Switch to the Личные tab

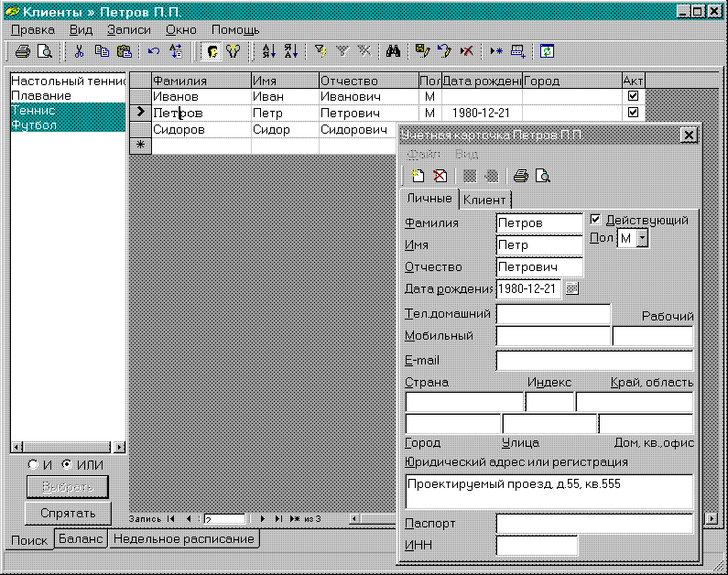[429, 199]
